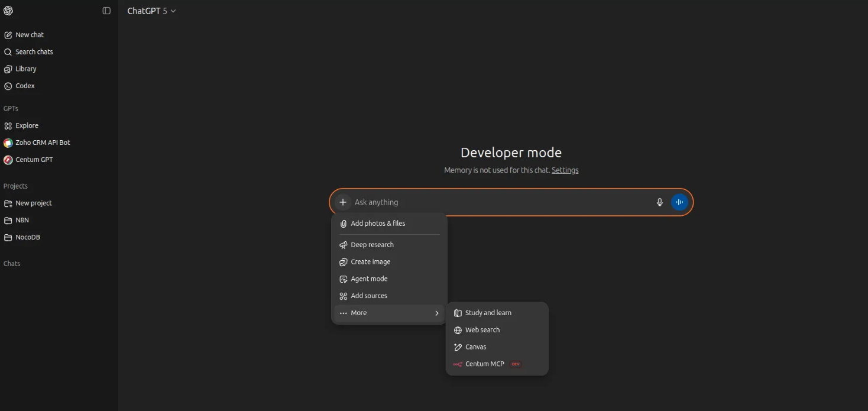Click the Zoho CRM API Bot avatar
This screenshot has width=868, height=411.
tap(8, 143)
